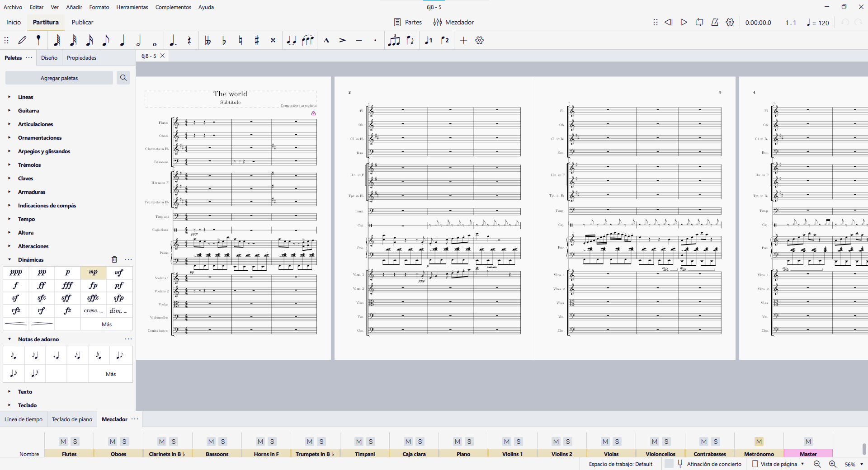Expand the Claves palette
This screenshot has width=868, height=470.
9,178
